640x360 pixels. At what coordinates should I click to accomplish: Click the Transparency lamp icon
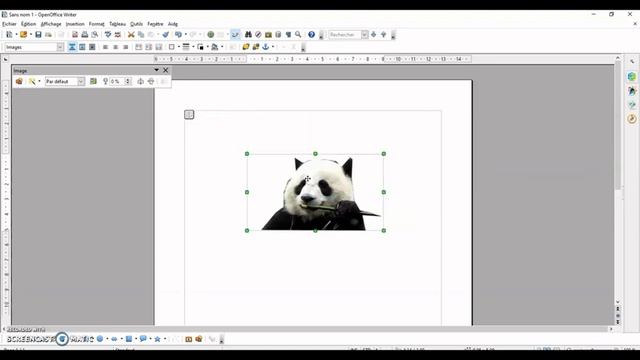point(105,82)
